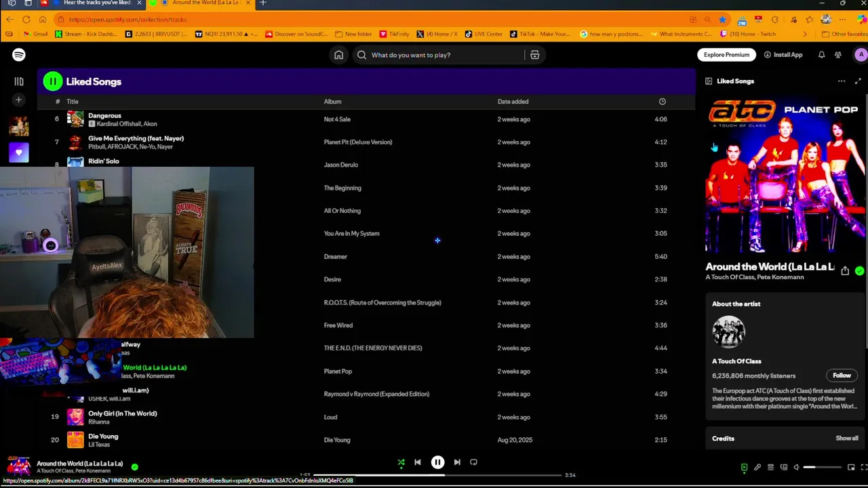Open a new browser tab

coord(263,3)
